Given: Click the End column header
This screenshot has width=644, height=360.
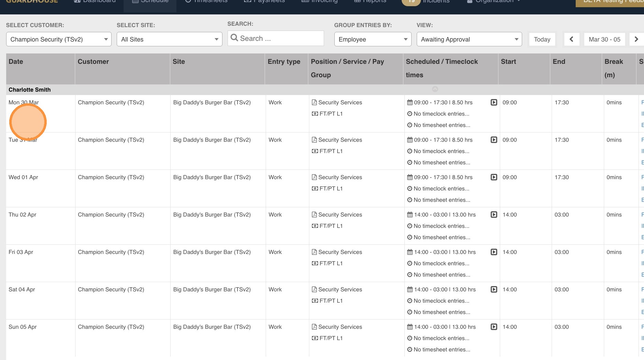Looking at the screenshot, I should coord(576,69).
